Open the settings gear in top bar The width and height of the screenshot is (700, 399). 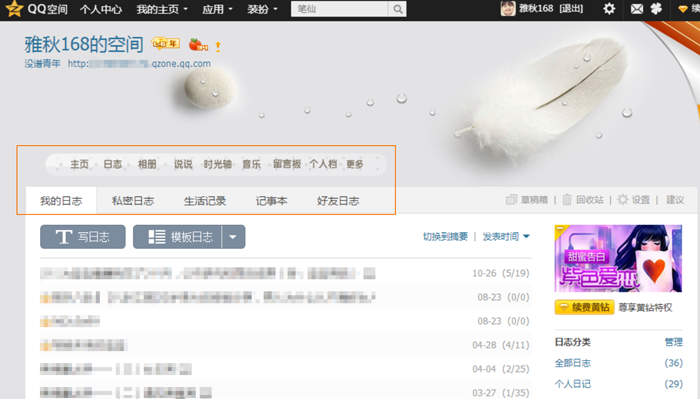pyautogui.click(x=609, y=8)
